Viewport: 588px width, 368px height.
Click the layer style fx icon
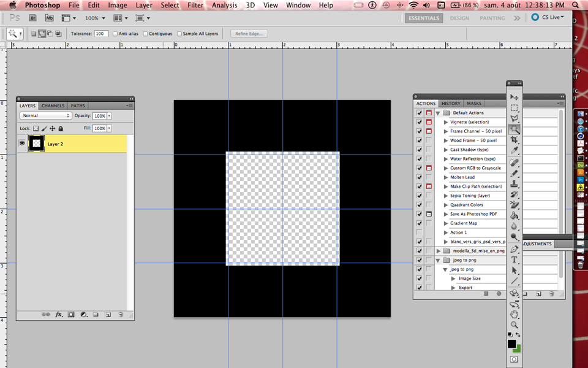pyautogui.click(x=59, y=314)
